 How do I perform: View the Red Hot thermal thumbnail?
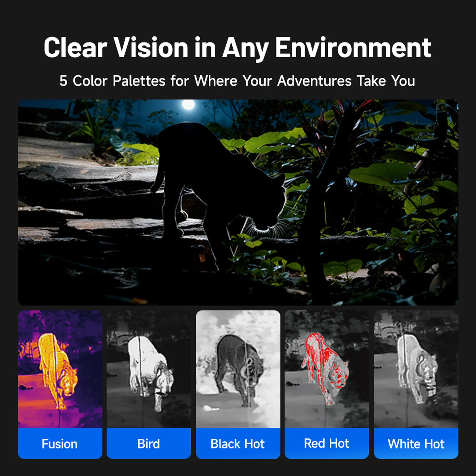click(327, 369)
